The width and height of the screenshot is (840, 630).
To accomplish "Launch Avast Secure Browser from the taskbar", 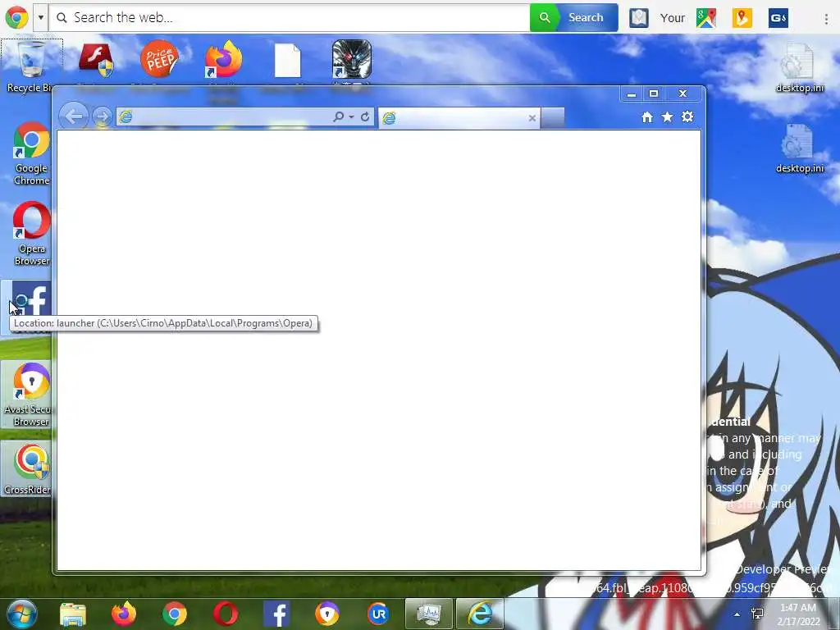I will pyautogui.click(x=327, y=614).
